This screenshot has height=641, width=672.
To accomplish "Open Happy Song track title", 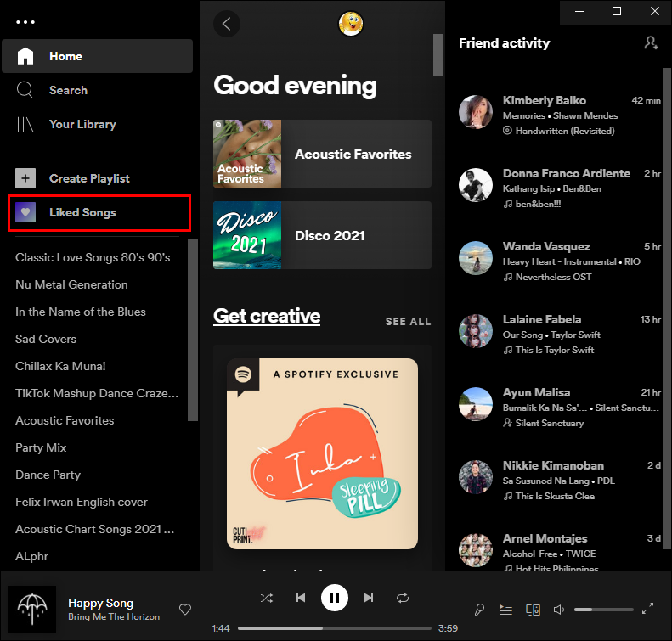I will (x=101, y=603).
